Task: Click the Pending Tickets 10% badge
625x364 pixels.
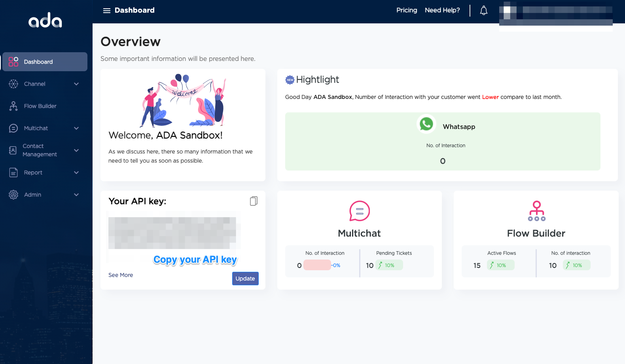Action: pos(389,265)
